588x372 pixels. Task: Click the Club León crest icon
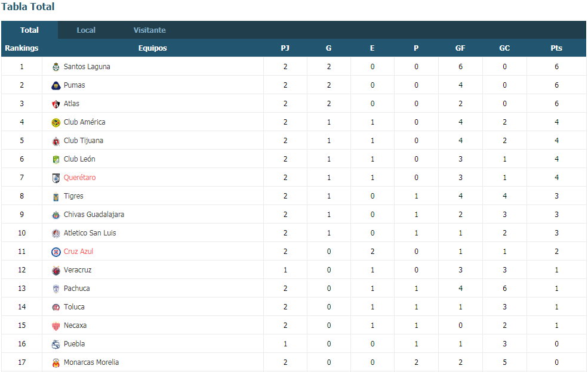(x=56, y=160)
